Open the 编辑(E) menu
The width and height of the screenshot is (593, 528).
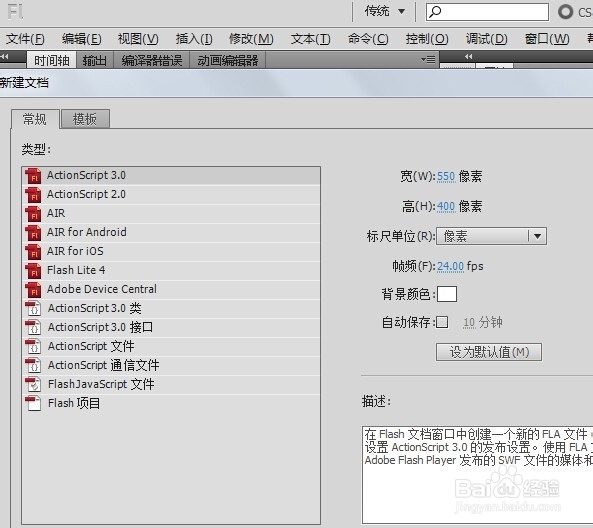(x=82, y=39)
